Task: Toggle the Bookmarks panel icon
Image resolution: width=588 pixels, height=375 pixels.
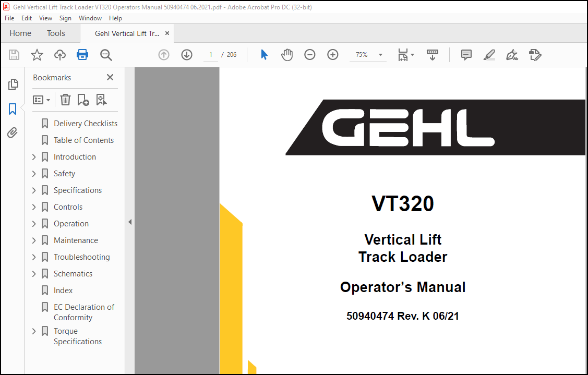Action: point(13,109)
